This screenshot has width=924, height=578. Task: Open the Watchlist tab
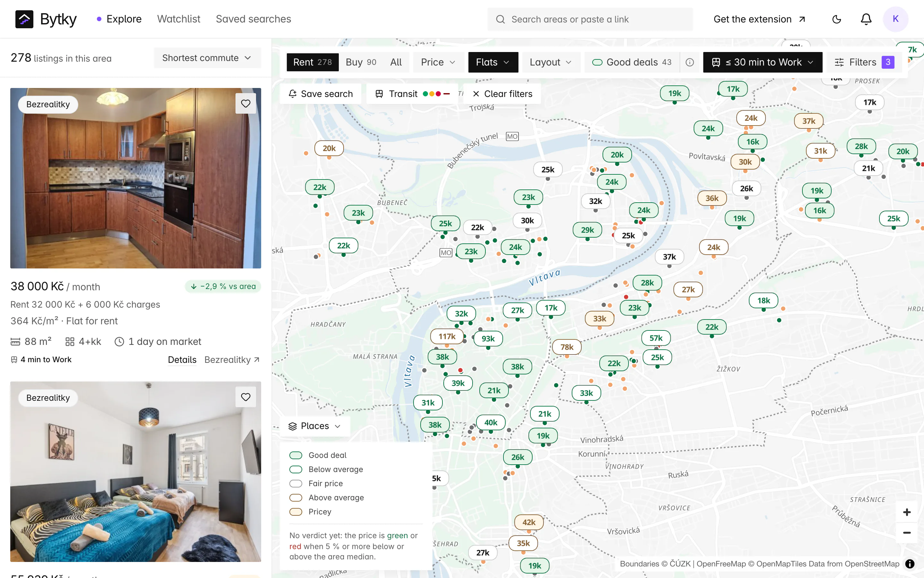click(179, 19)
